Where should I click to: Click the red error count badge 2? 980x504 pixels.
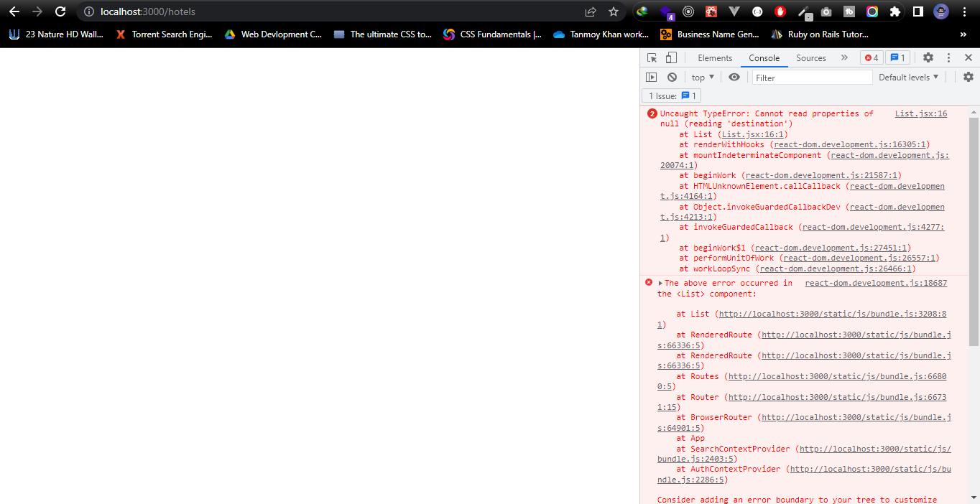pyautogui.click(x=652, y=113)
